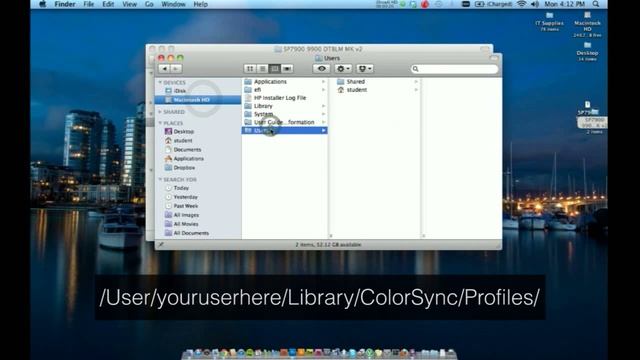Click the volume icon in menu bar
Screen dimensions: 640x360
(535, 4)
